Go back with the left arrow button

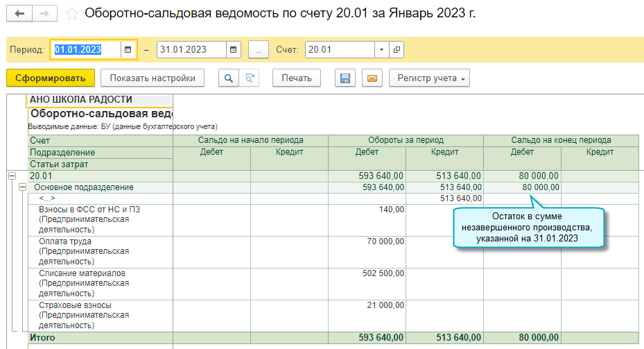(19, 14)
